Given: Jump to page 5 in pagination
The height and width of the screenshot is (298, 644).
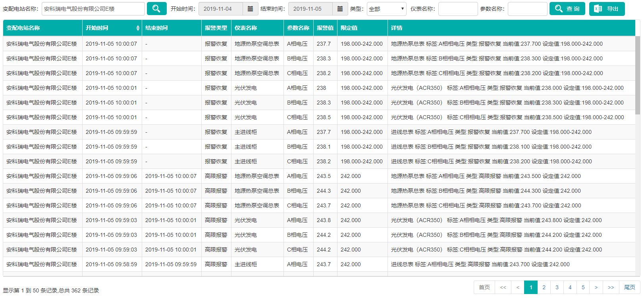Looking at the screenshot, I should click(583, 287).
